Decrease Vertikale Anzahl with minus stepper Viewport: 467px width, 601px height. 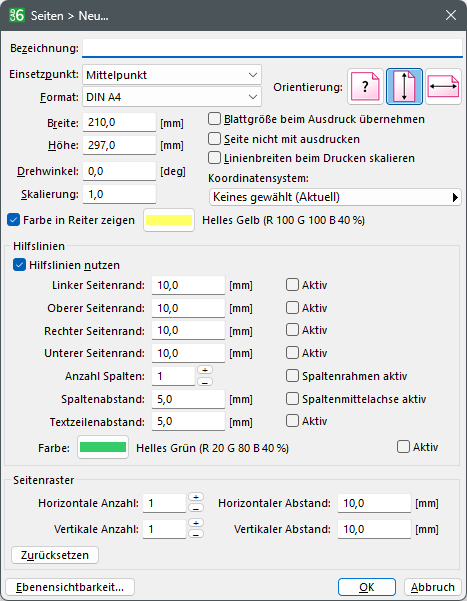tap(196, 534)
